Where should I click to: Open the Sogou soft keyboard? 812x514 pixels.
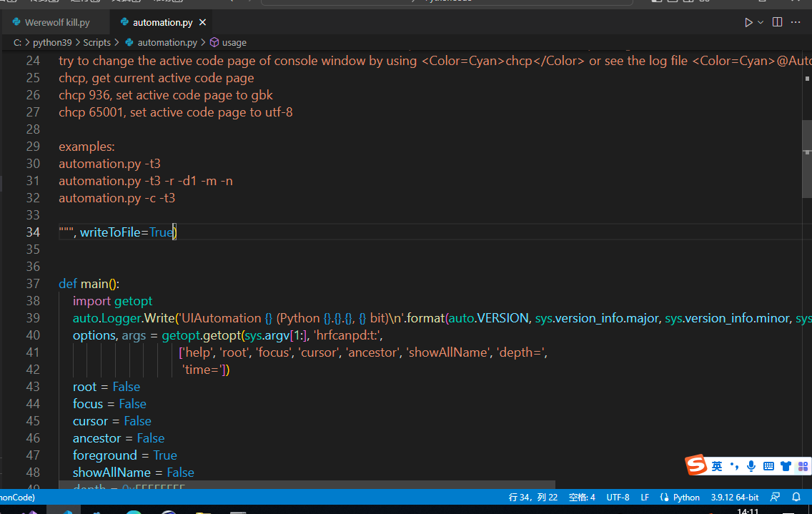[768, 466]
